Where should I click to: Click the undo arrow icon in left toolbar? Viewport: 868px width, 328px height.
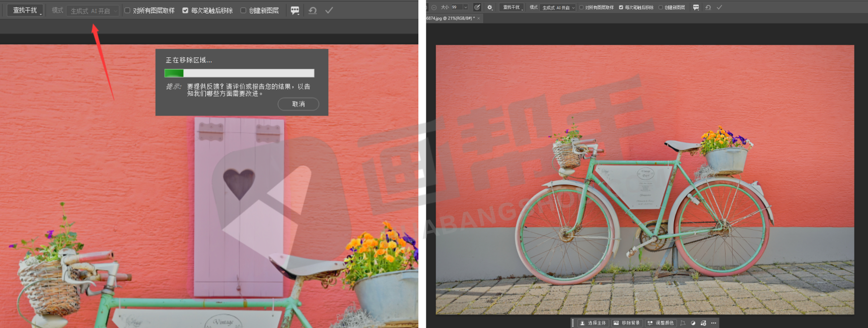313,11
